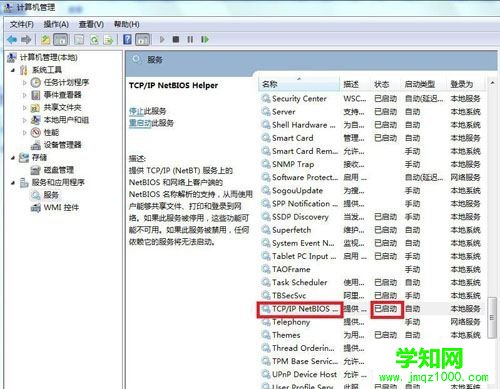Select the Smart Card Rem... service
This screenshot has height=389, width=500.
click(371, 151)
